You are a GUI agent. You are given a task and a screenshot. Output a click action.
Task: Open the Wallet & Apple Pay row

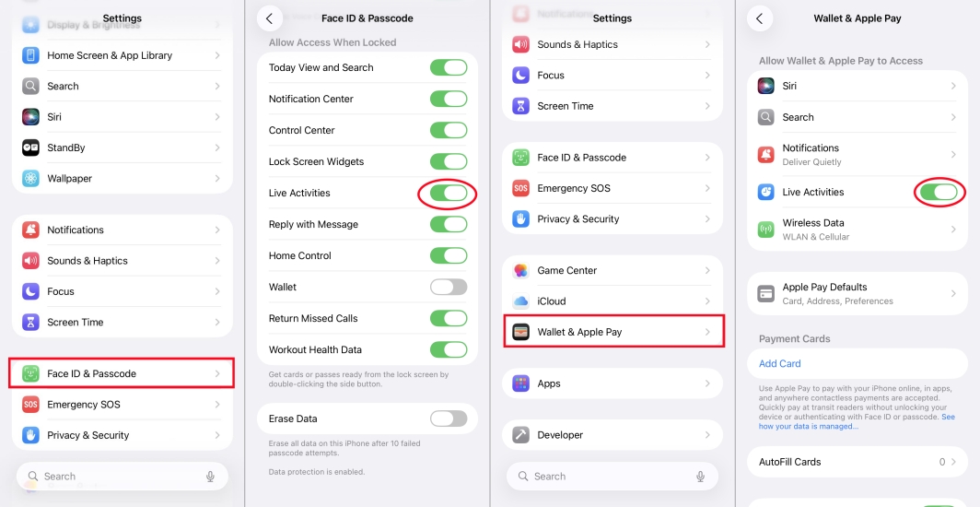(x=614, y=332)
